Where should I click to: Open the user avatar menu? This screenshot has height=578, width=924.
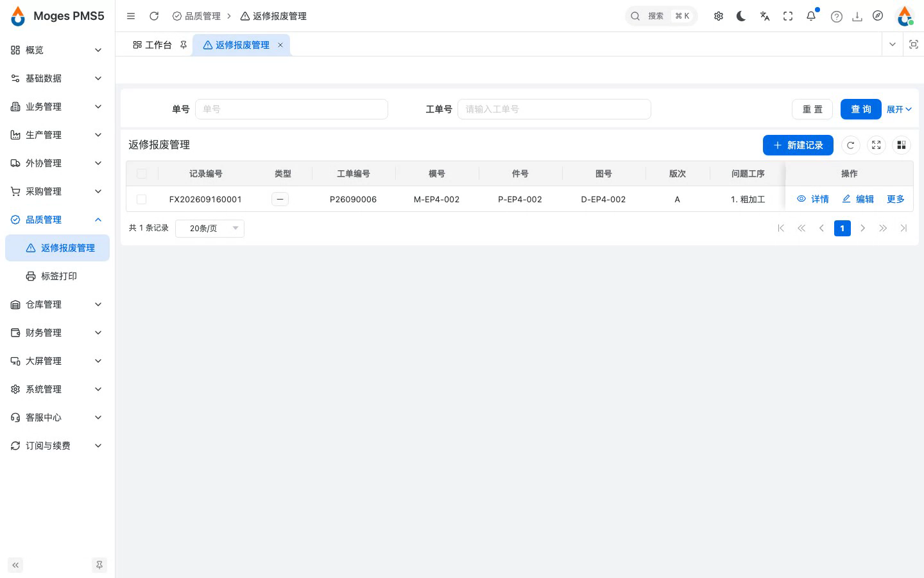click(905, 16)
